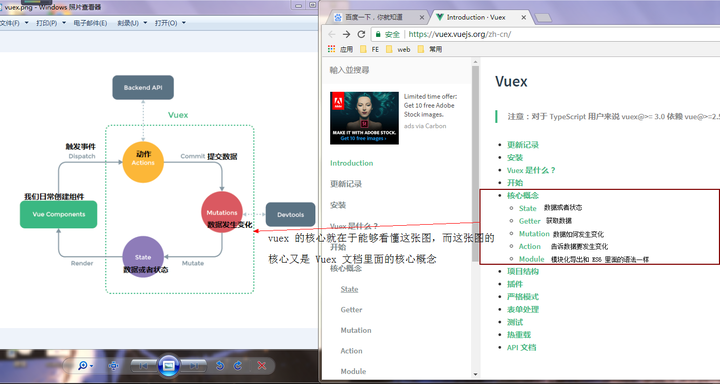
Task: Rotate image clockwise
Action: point(238,366)
